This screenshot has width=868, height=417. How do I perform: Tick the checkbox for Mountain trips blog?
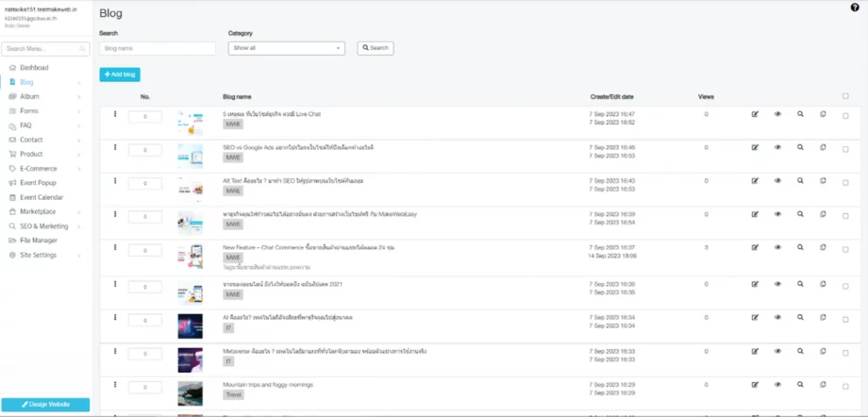click(845, 387)
